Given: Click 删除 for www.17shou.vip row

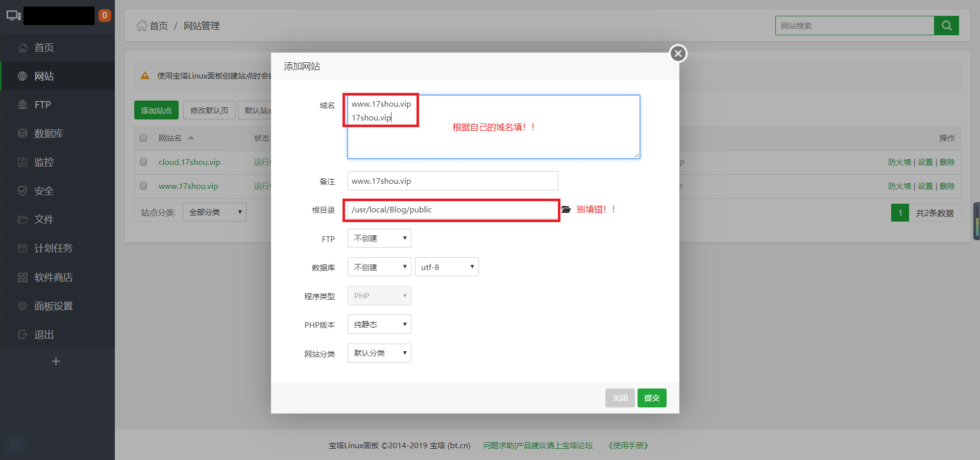Looking at the screenshot, I should click(x=947, y=186).
